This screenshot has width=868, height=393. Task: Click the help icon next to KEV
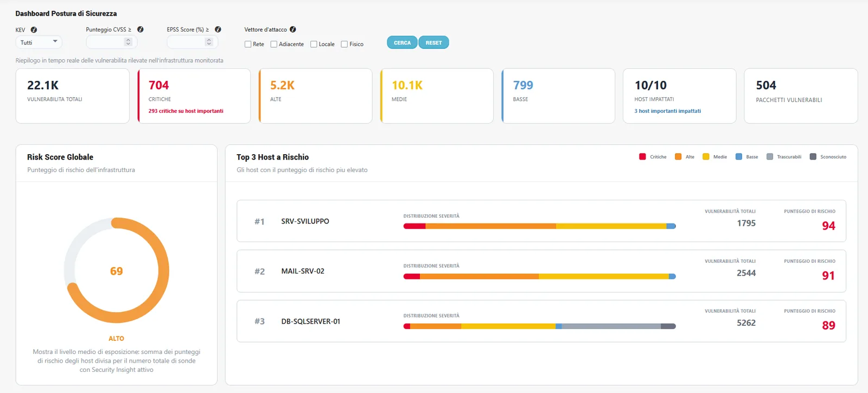click(x=34, y=30)
